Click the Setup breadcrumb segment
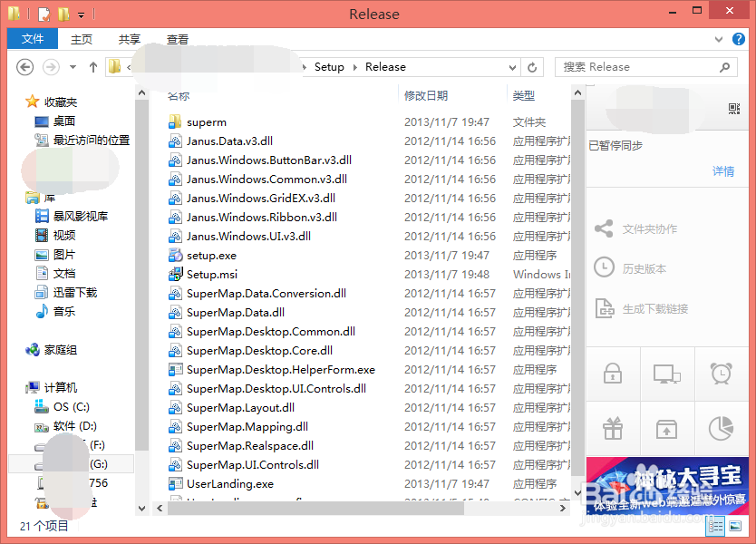756x544 pixels. point(329,67)
